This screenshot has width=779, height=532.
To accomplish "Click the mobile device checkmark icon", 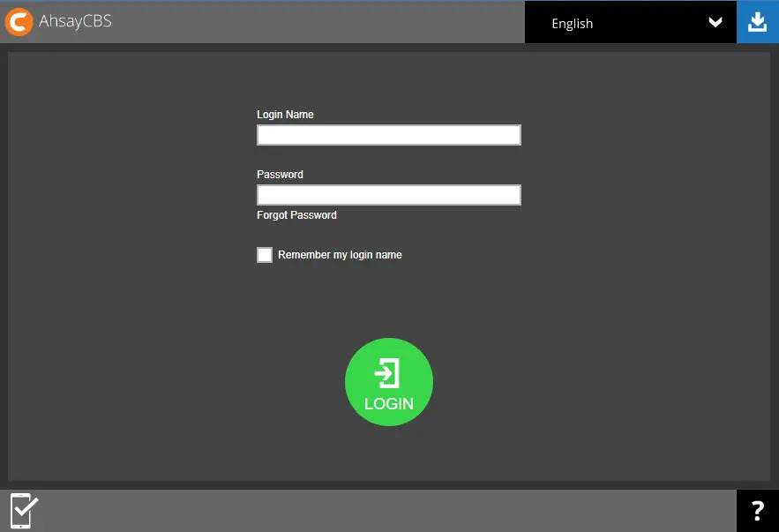I will coord(23,511).
